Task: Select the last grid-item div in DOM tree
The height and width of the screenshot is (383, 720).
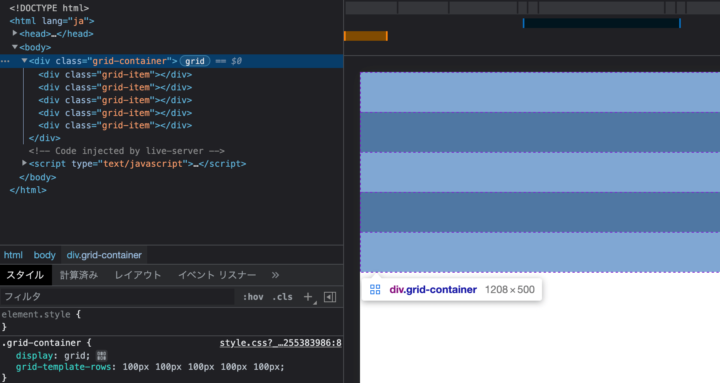Action: 115,125
